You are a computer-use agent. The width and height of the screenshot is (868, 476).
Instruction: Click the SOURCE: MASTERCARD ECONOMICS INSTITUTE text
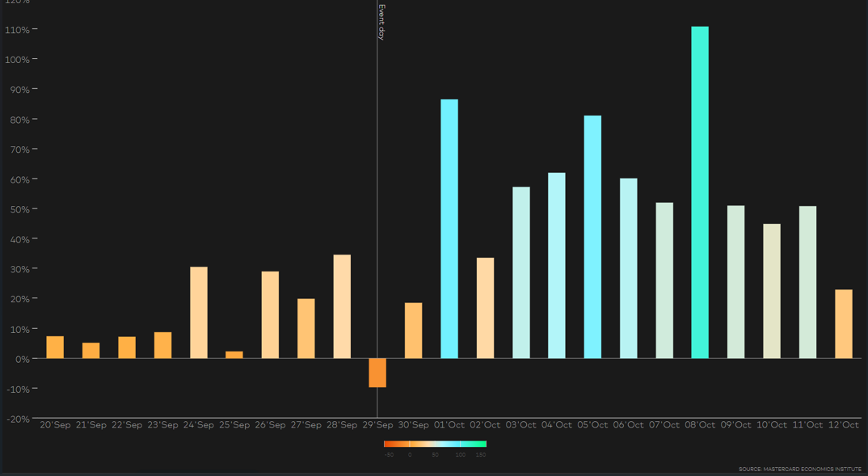802,468
